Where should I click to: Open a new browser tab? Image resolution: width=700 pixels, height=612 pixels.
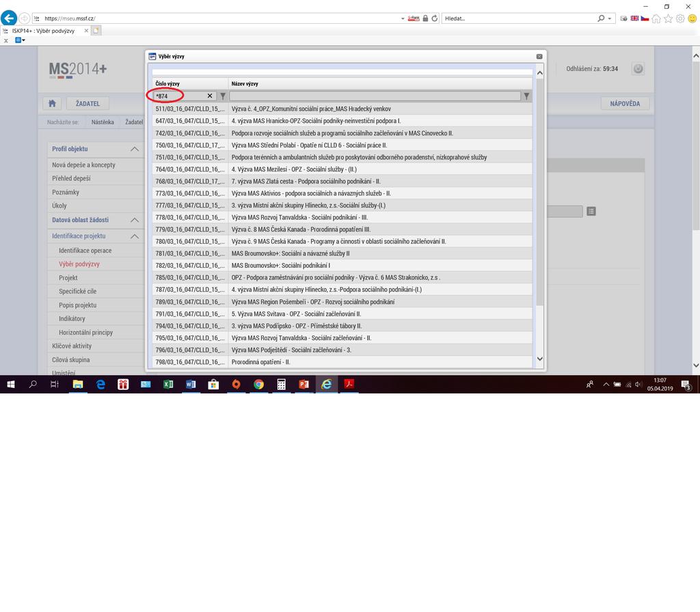click(96, 31)
